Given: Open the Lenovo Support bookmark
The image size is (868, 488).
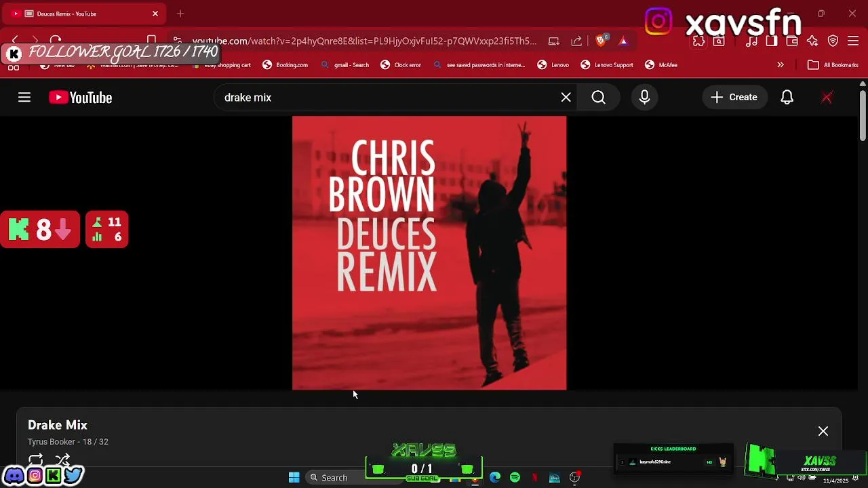Looking at the screenshot, I should 607,65.
